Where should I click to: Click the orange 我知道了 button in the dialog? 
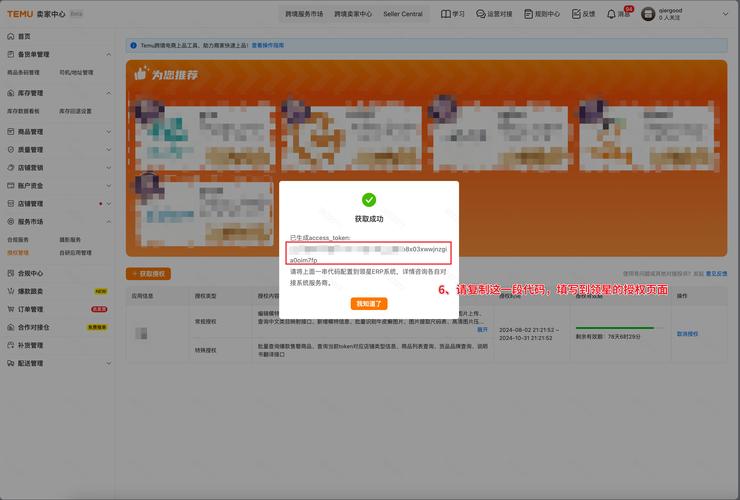[x=369, y=304]
